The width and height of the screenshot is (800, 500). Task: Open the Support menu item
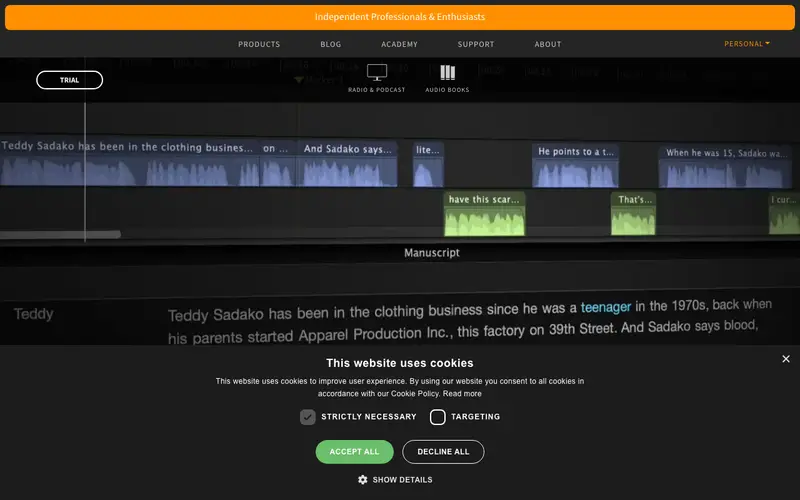[476, 44]
